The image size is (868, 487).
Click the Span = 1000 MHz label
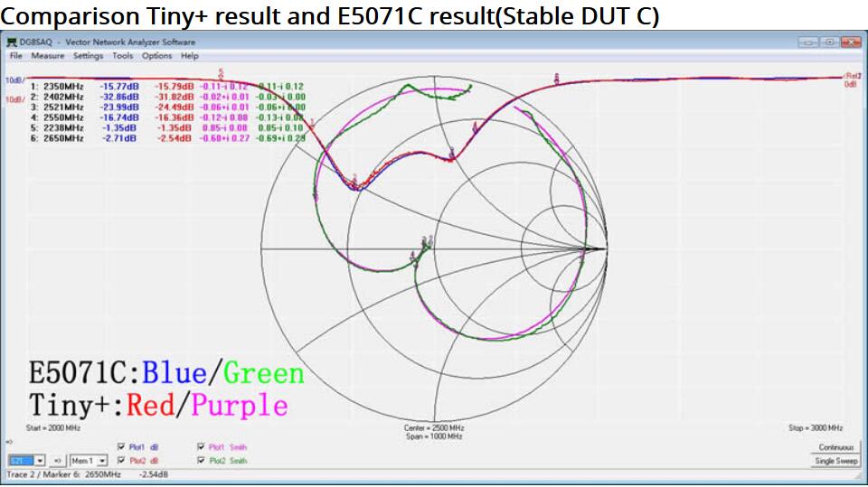tap(434, 436)
